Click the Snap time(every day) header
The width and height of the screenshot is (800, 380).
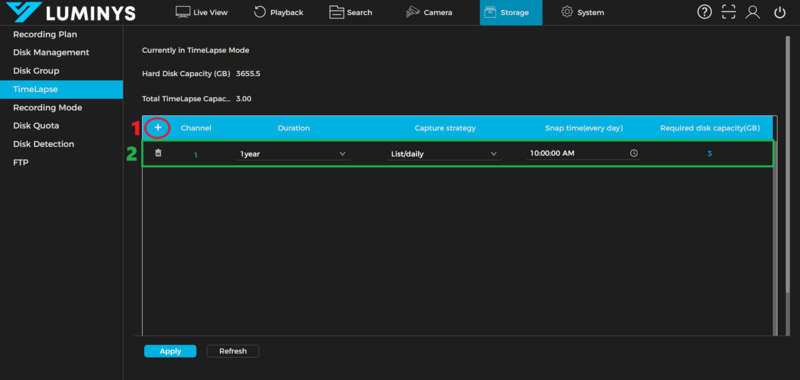point(584,128)
